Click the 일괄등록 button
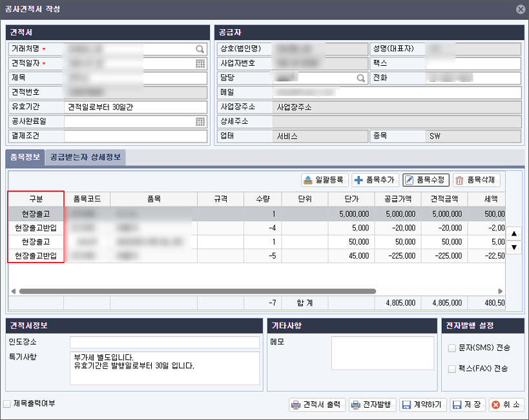Image resolution: width=529 pixels, height=420 pixels. click(324, 180)
